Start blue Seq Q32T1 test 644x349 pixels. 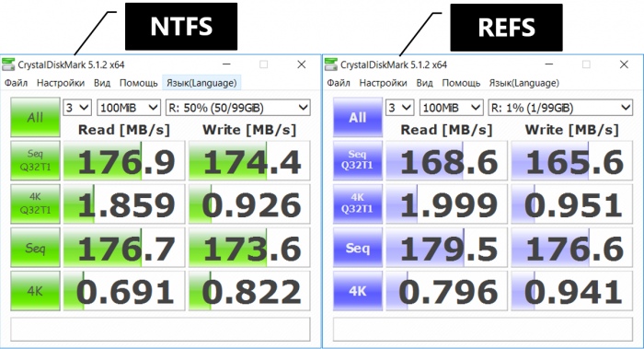358,161
